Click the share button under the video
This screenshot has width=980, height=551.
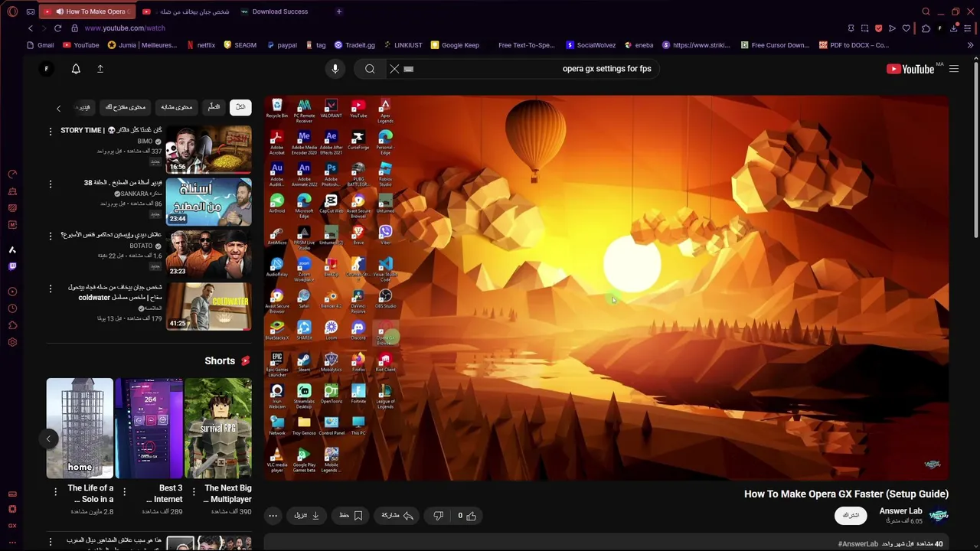pos(397,516)
